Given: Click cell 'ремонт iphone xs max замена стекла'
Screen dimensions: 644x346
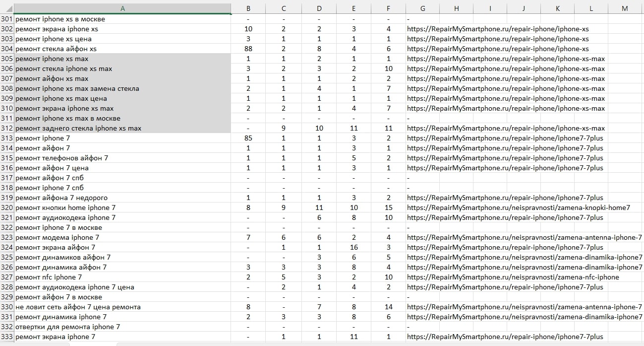Looking at the screenshot, I should click(123, 88).
